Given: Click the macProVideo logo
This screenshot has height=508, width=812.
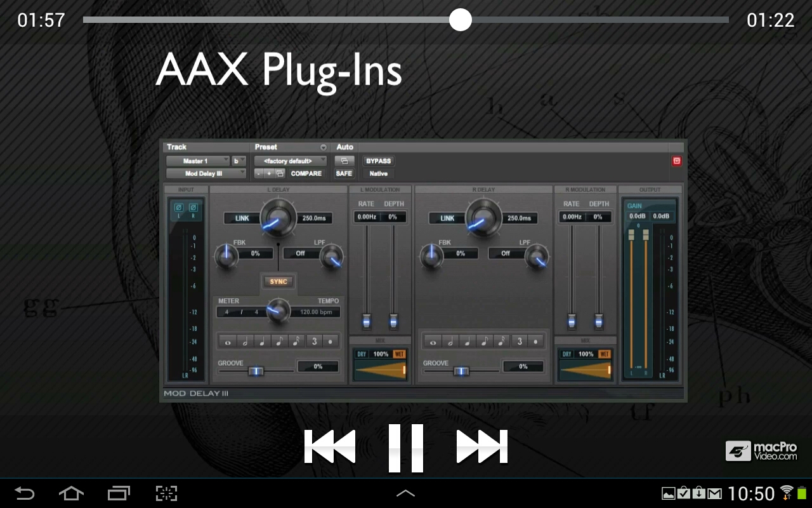Looking at the screenshot, I should 761,451.
